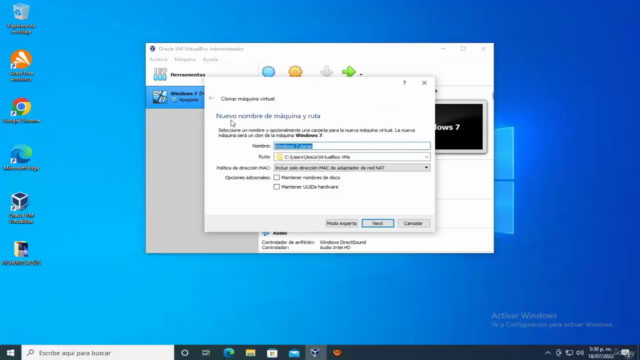This screenshot has height=360, width=640.
Task: Click the taskbar search box
Action: (98, 353)
